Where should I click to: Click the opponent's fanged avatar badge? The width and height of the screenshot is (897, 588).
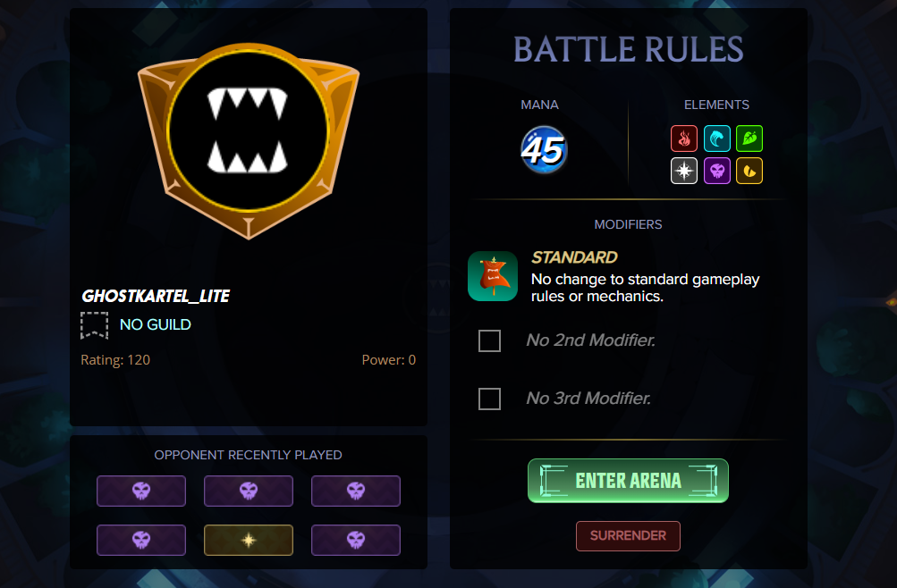coord(249,140)
